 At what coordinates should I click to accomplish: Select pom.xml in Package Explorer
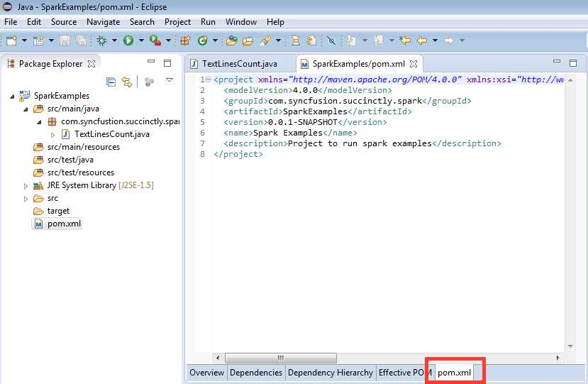point(58,224)
